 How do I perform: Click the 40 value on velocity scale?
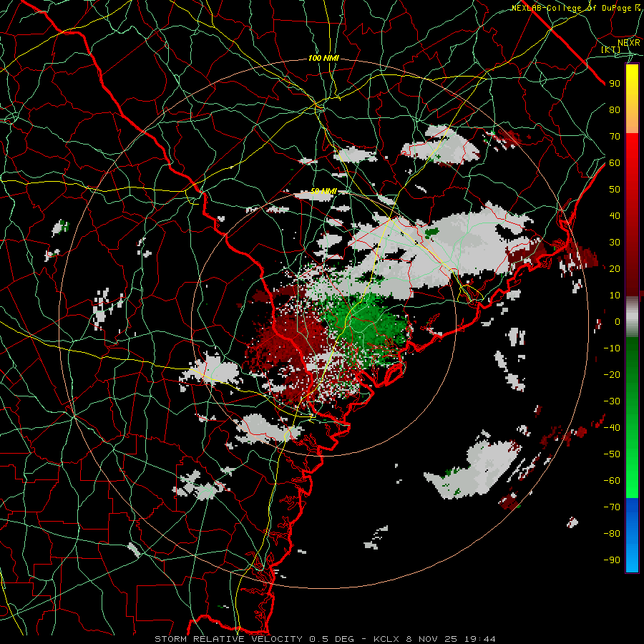tap(615, 215)
